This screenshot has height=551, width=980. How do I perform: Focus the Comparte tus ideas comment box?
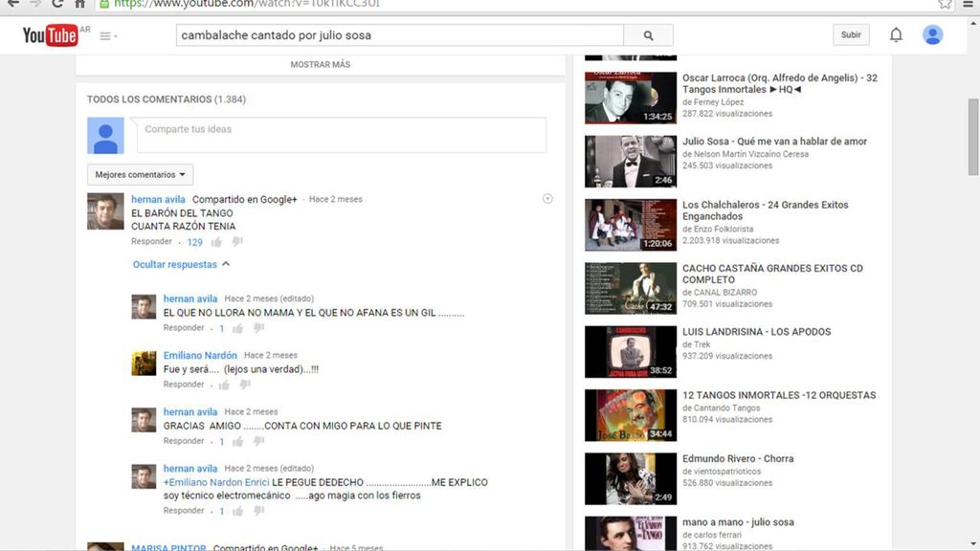[342, 135]
